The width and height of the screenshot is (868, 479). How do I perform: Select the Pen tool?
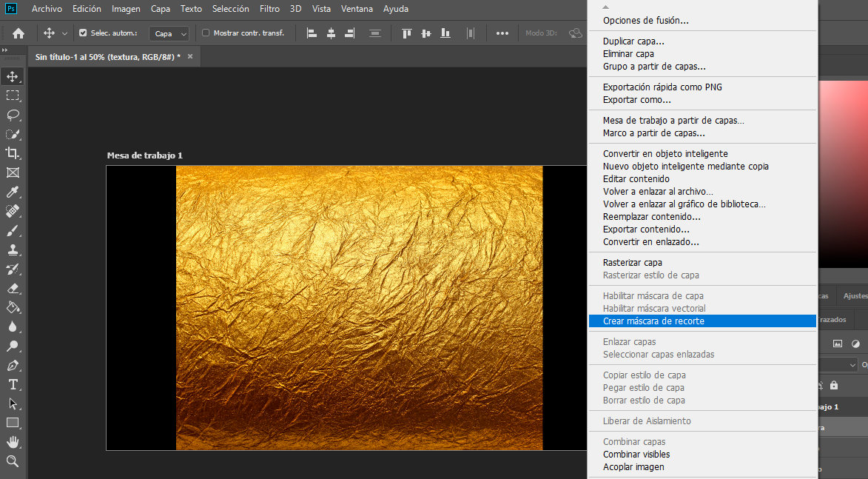click(13, 366)
